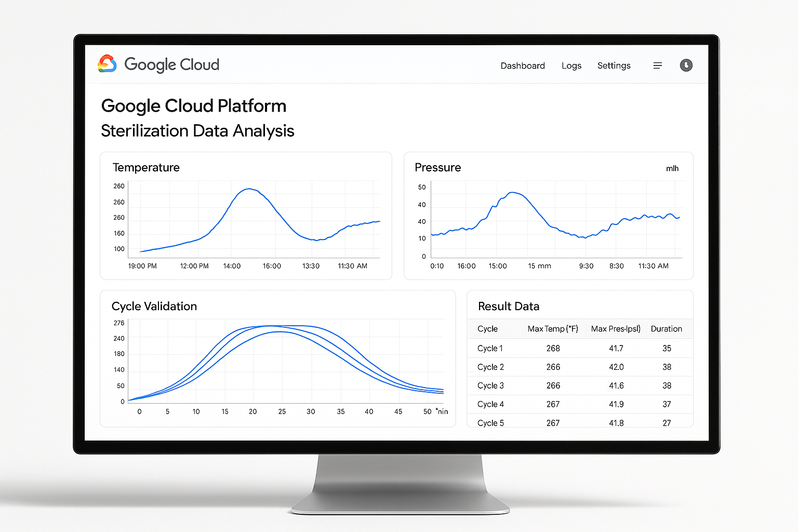Select the Cycle Validation chart title
798x532 pixels.
tap(154, 306)
